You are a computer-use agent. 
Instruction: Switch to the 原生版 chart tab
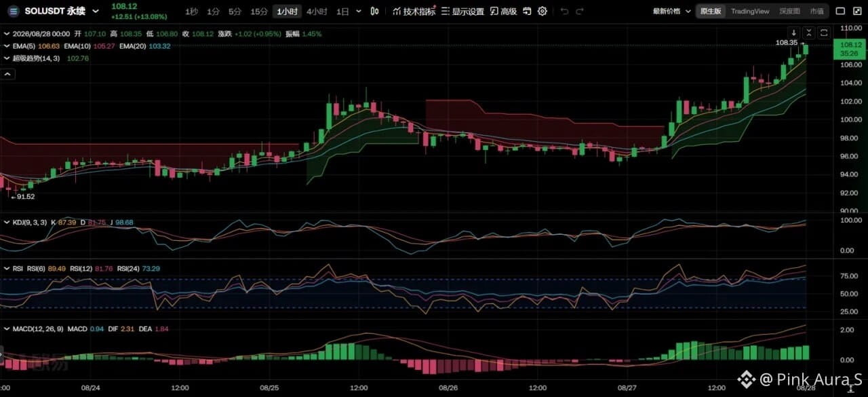[x=711, y=12]
